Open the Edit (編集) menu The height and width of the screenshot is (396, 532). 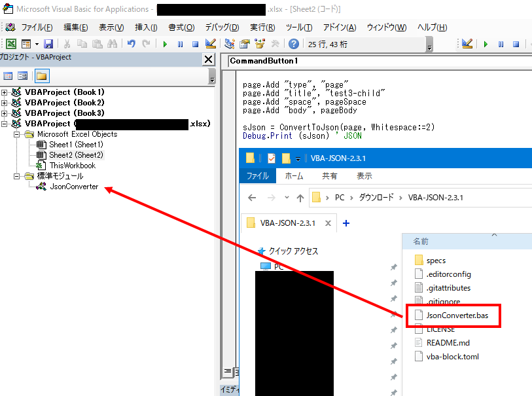click(76, 27)
